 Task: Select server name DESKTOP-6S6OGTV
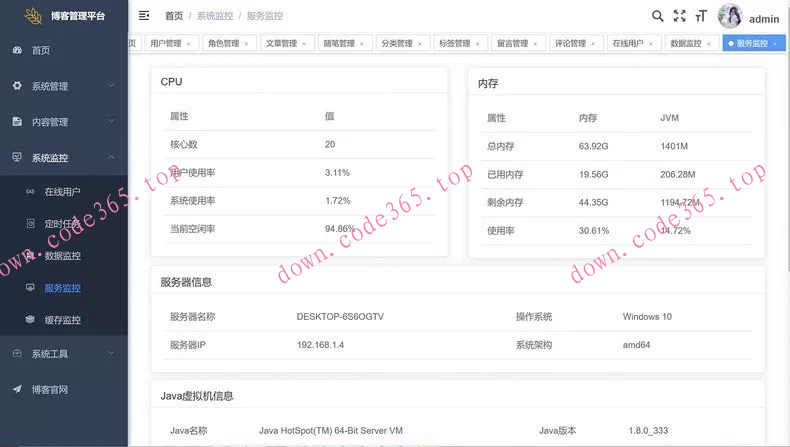click(x=340, y=316)
